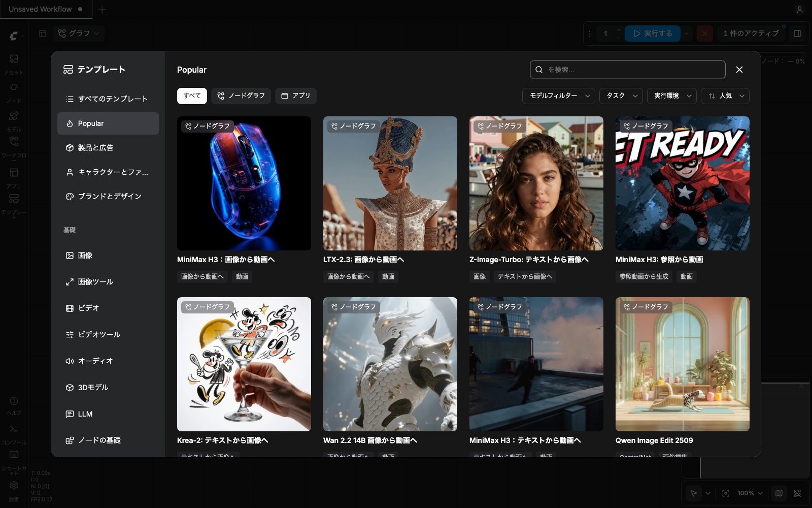Open the Qwen Image Edit 2509 thumbnail

pyautogui.click(x=683, y=364)
